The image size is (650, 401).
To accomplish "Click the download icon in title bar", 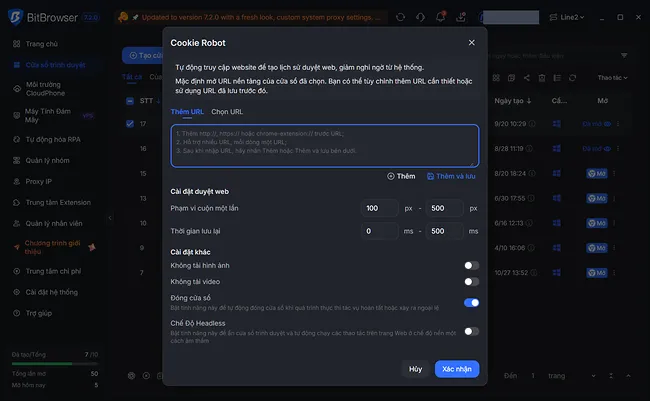I will tap(461, 17).
